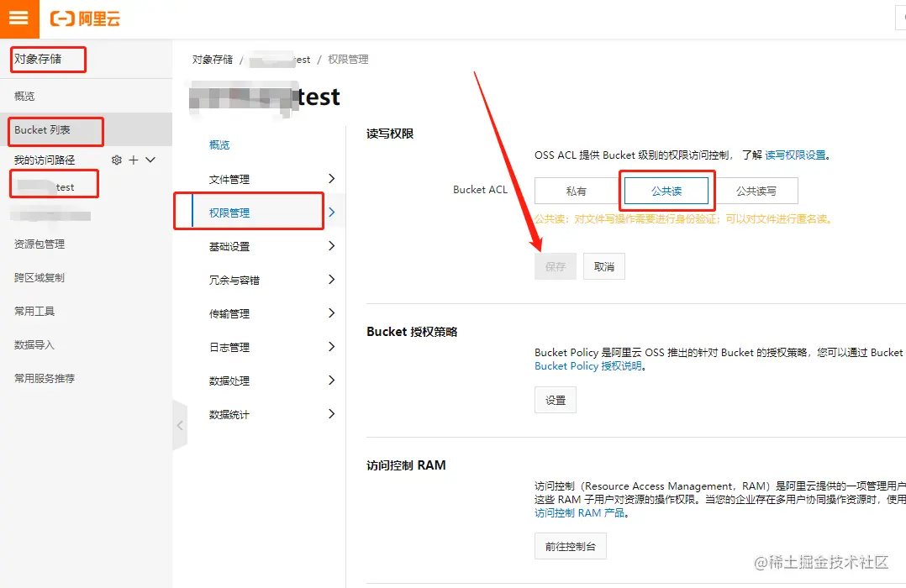Open 常用服务推荐 in the sidebar
This screenshot has width=906, height=588.
click(x=45, y=378)
